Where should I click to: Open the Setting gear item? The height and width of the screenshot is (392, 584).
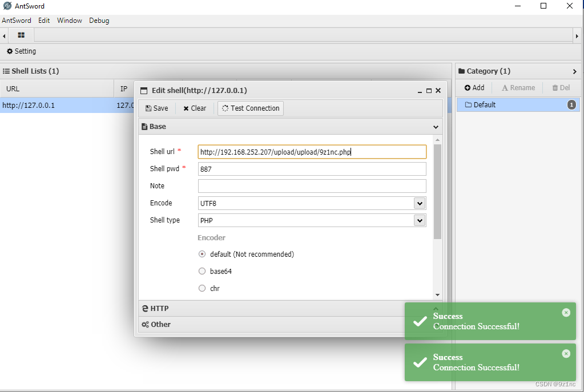22,51
